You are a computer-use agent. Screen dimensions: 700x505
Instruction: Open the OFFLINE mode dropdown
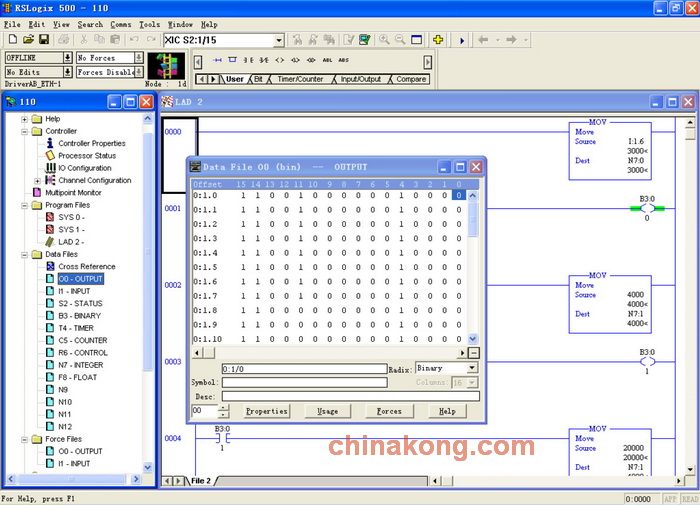(67, 58)
